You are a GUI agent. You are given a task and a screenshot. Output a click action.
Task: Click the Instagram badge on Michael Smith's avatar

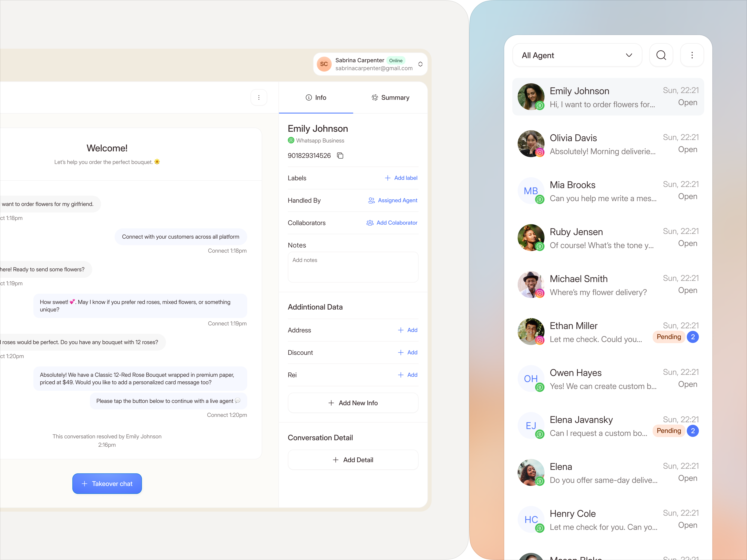[540, 293]
